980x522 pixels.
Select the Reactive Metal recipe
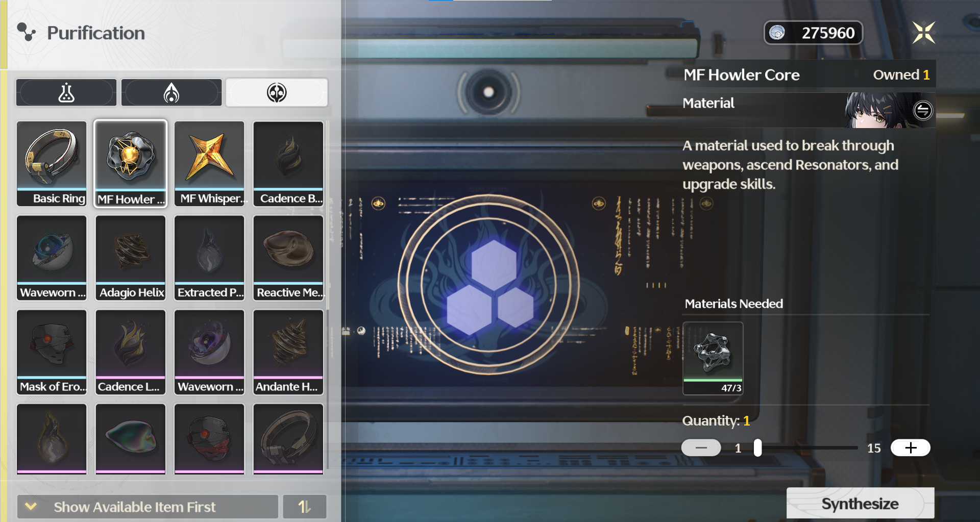[x=288, y=257]
